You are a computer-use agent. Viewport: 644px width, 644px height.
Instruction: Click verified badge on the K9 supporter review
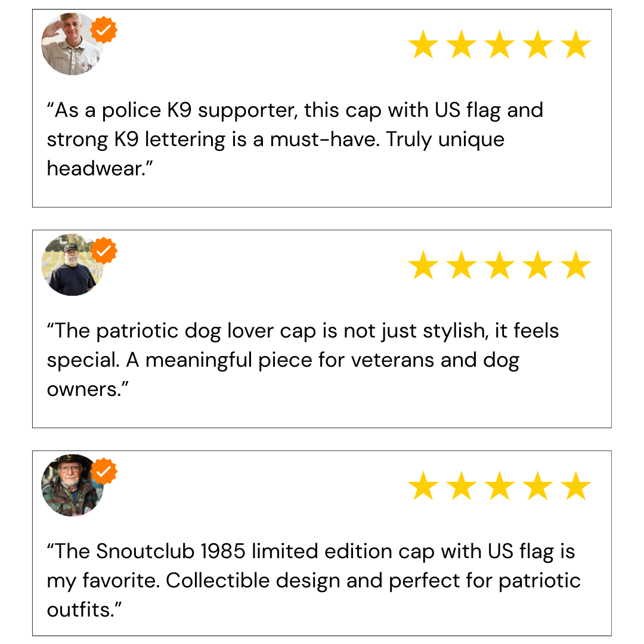(x=104, y=30)
